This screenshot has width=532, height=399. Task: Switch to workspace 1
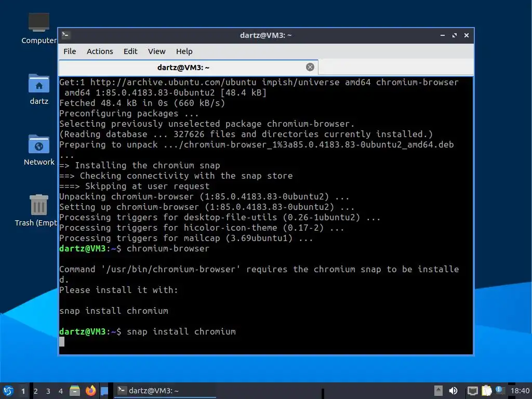23,391
